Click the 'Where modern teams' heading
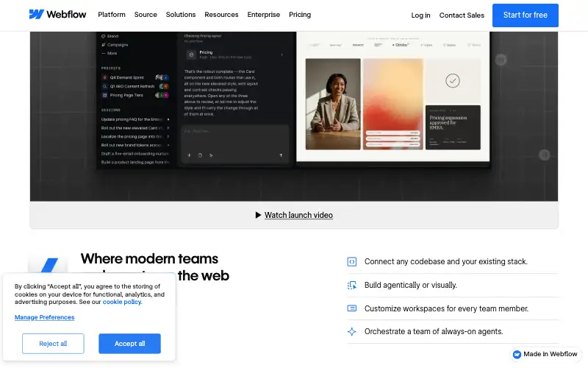 point(149,259)
